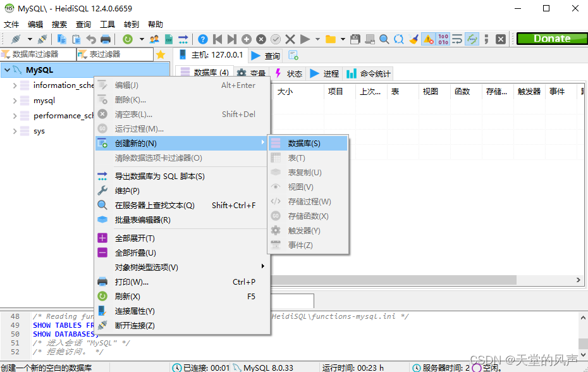Click the undo arrow icon in toolbar
Image resolution: width=588 pixels, height=372 pixels.
(90, 39)
